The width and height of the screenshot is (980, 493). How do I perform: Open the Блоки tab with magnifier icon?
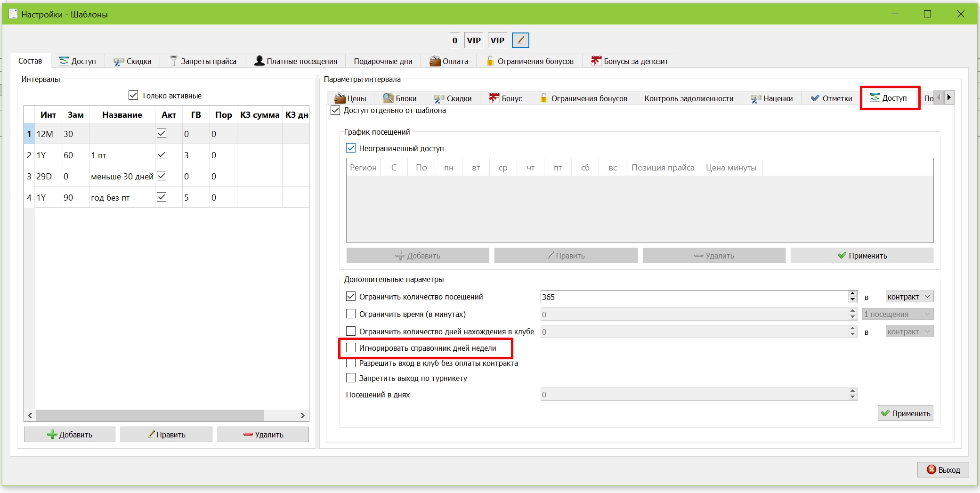point(400,98)
